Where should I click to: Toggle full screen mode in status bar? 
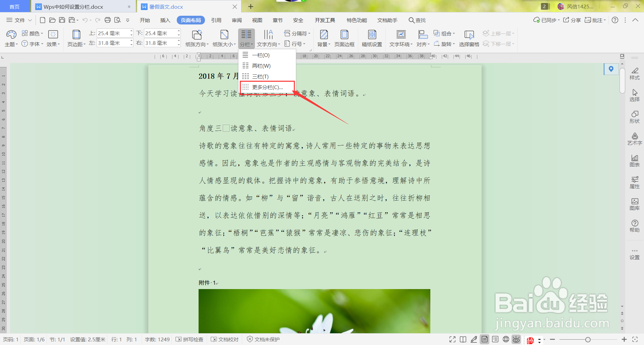(452, 339)
